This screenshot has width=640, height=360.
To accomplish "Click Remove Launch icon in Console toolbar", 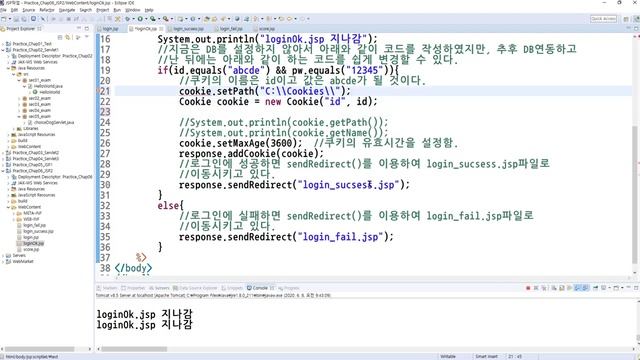I will pos(536,288).
